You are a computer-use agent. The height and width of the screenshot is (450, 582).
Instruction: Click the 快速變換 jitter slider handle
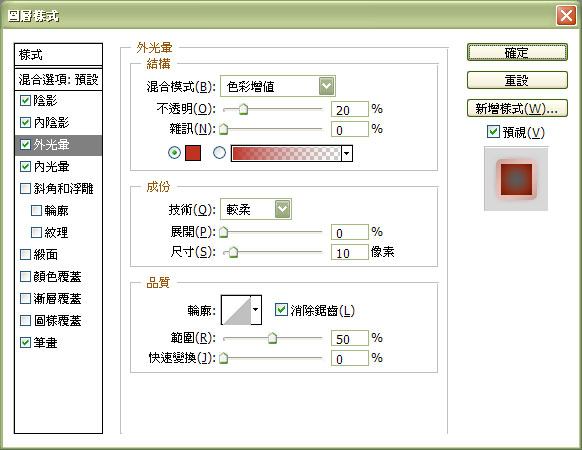point(223,358)
